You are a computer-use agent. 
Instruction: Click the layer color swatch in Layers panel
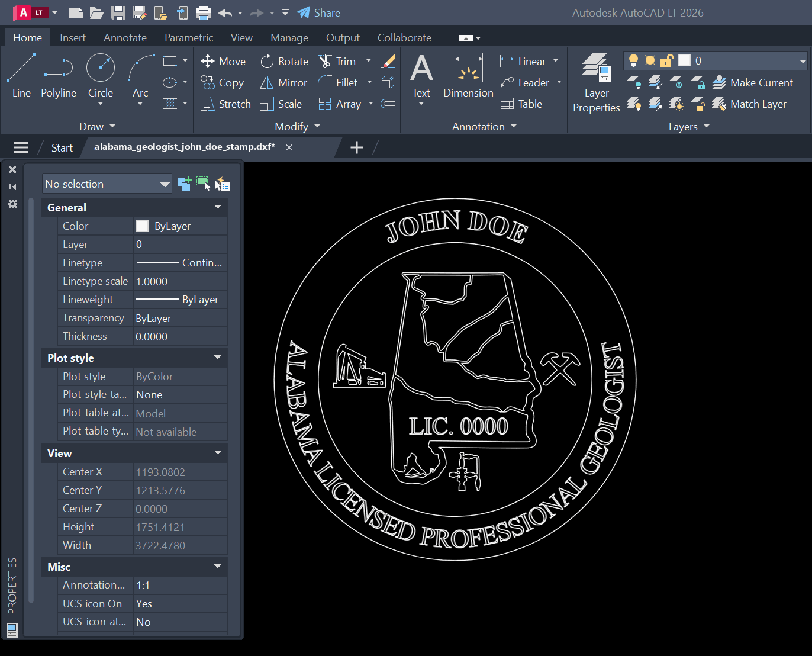coord(684,60)
